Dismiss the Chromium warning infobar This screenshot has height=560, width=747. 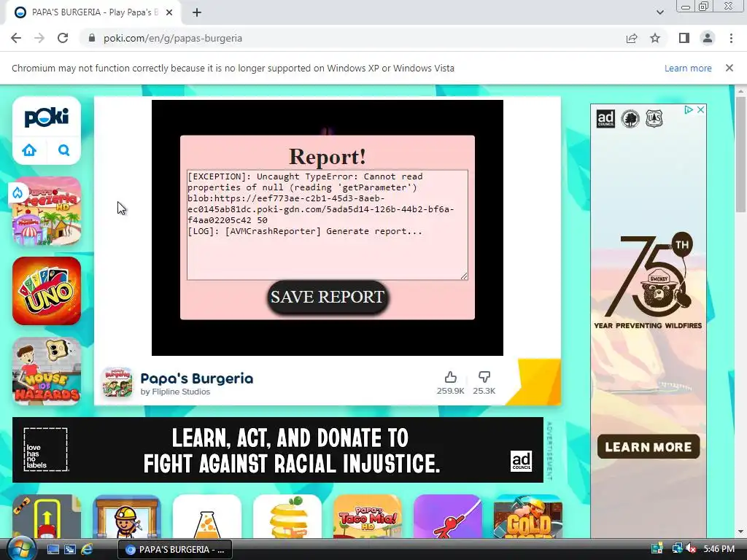click(x=729, y=68)
